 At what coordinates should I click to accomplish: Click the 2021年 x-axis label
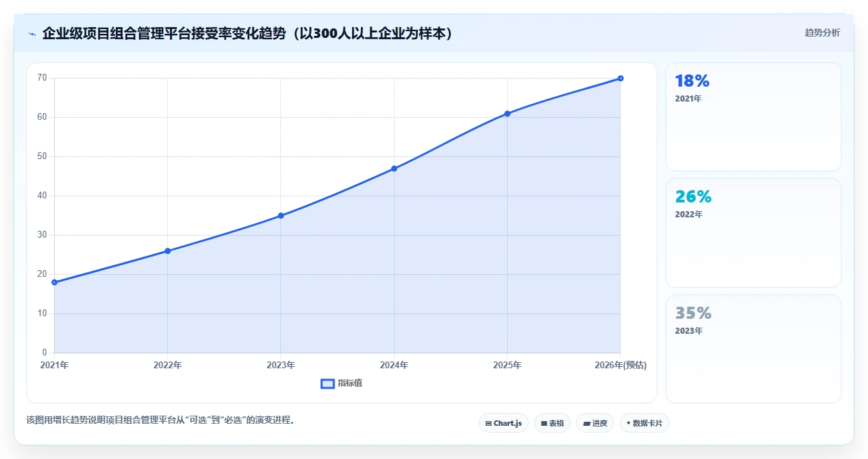54,365
